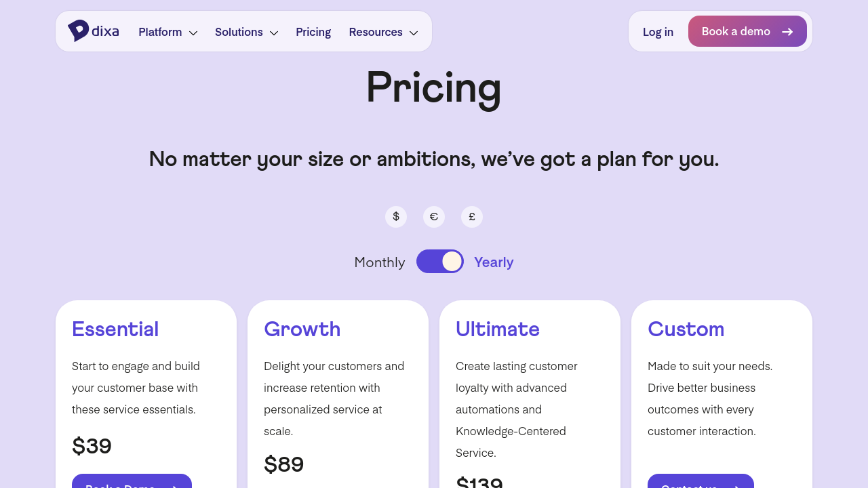Select the dollar currency icon
Viewport: 868px width, 488px height.
(396, 217)
